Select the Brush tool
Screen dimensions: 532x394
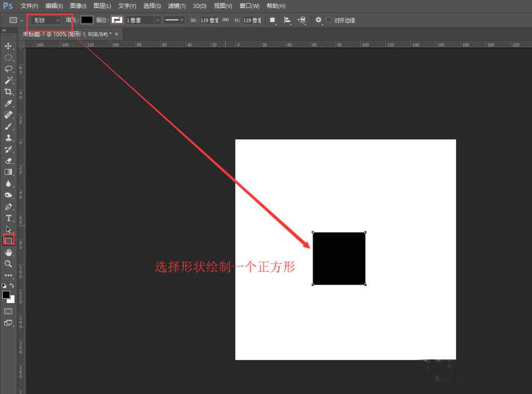point(8,126)
